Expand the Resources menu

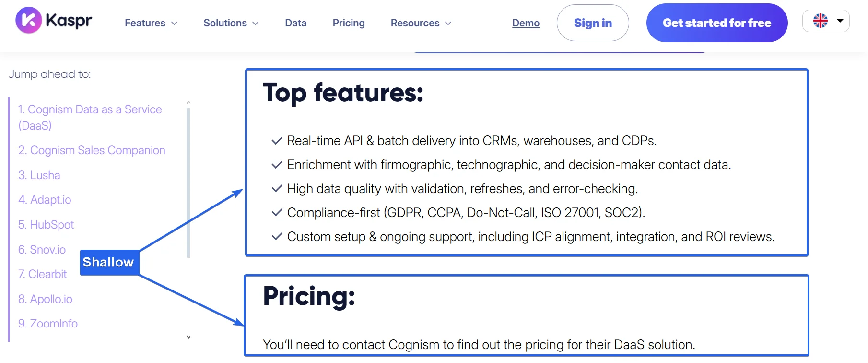(421, 23)
